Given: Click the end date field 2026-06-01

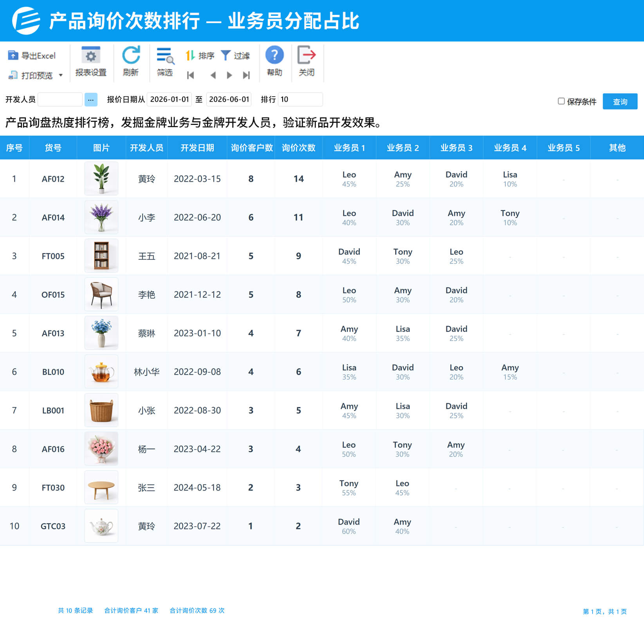Looking at the screenshot, I should coord(229,99).
